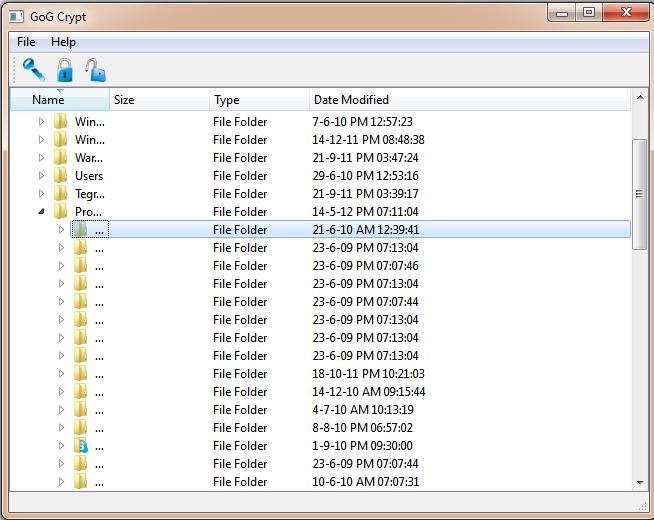Click the closed padlock encrypt icon
This screenshot has width=654, height=520.
(65, 70)
